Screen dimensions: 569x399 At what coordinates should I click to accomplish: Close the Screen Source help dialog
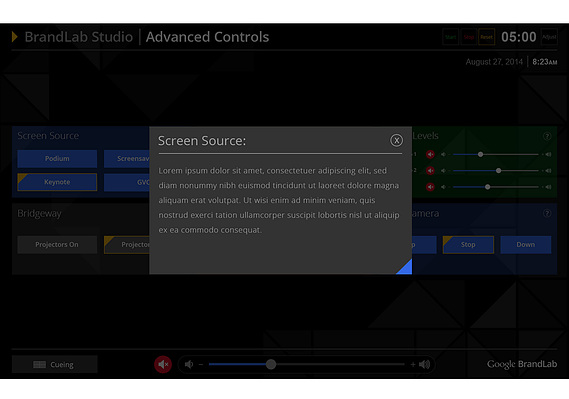(396, 140)
